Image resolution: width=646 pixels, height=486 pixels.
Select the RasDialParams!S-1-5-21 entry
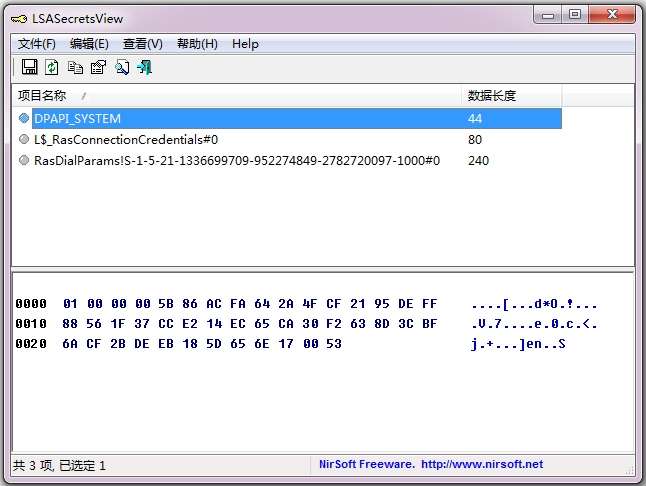(237, 160)
